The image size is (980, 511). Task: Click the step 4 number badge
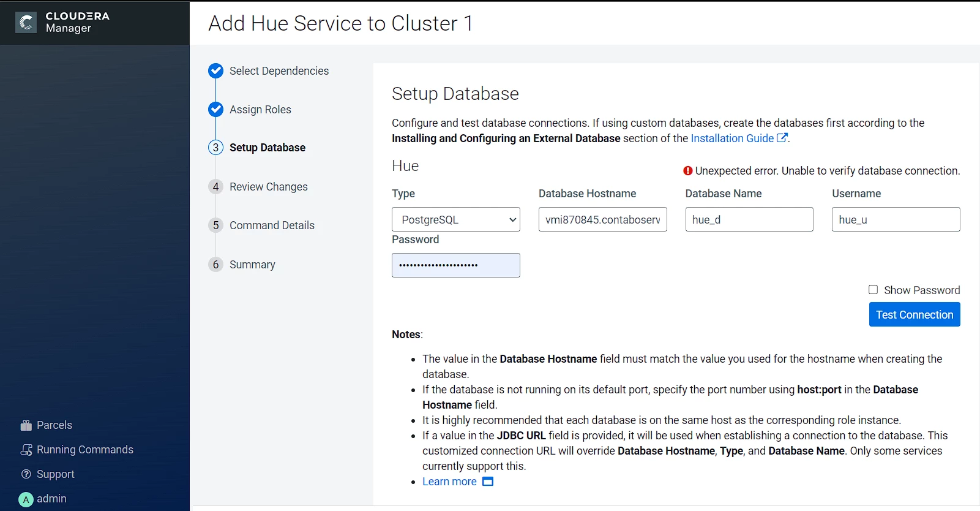[x=215, y=187]
